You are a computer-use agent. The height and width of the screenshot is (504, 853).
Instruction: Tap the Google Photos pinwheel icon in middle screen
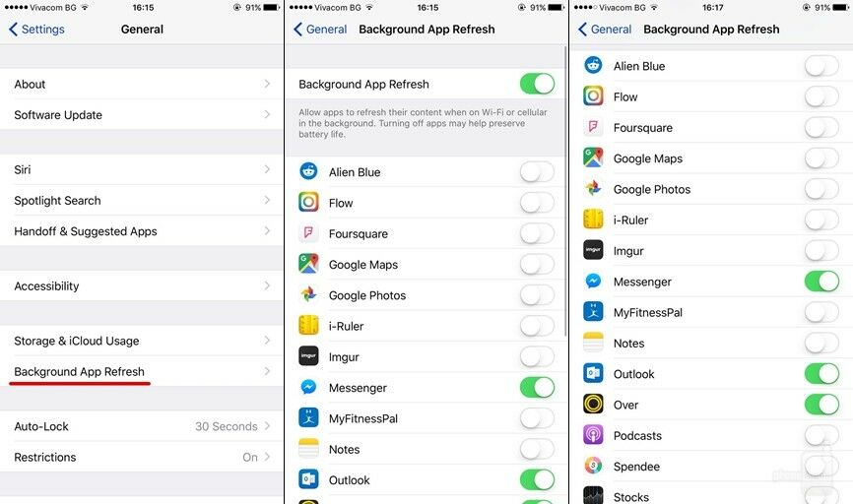(308, 294)
